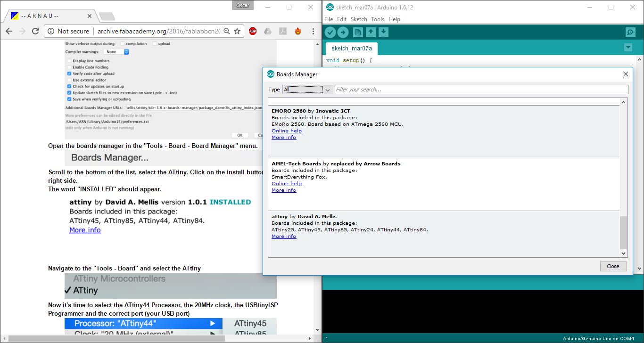Click the Arduino Upload arrow button

[343, 32]
